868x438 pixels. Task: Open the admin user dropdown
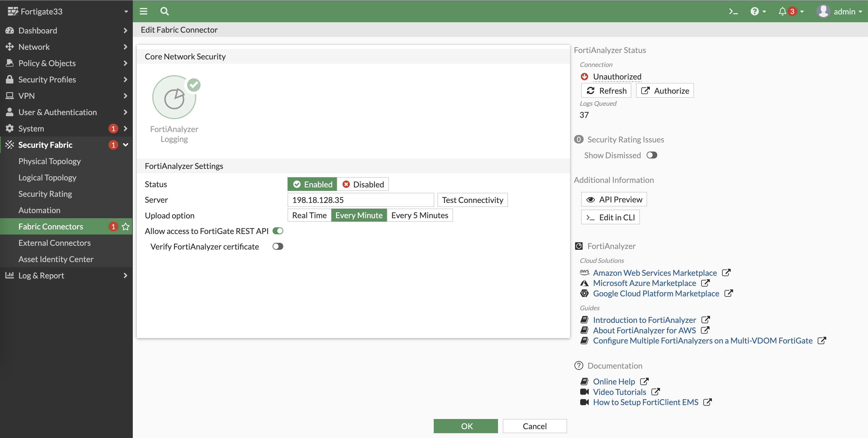839,12
